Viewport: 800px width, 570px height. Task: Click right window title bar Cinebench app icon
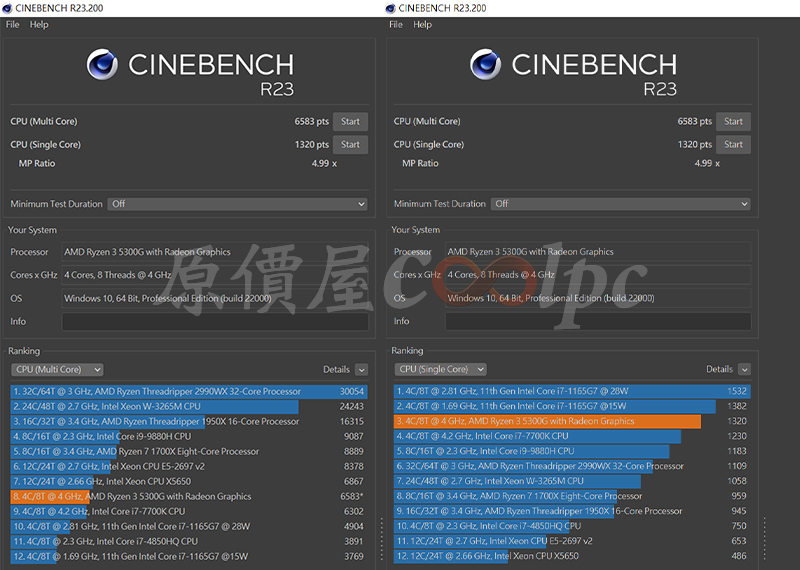tap(390, 8)
